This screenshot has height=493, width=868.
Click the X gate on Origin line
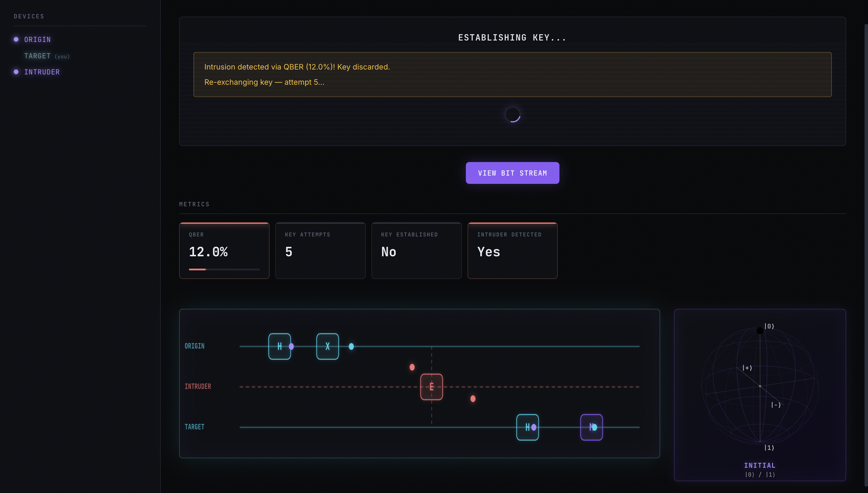[x=327, y=346]
